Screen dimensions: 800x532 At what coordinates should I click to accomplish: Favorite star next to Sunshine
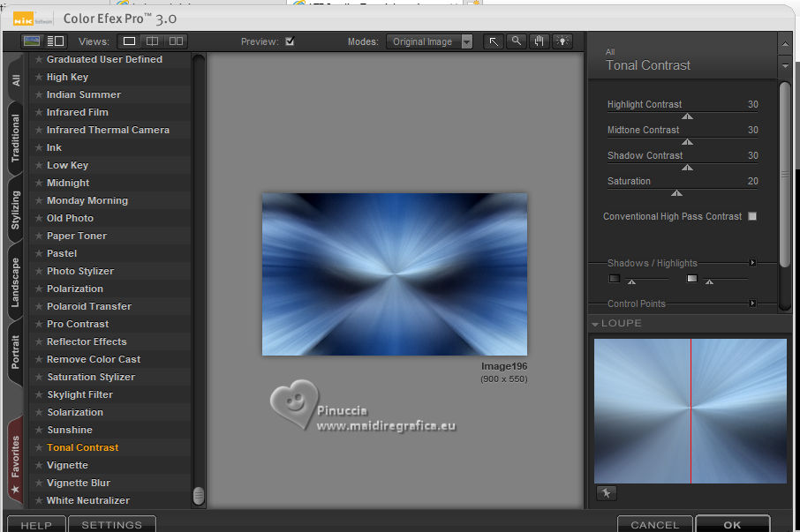(x=39, y=430)
